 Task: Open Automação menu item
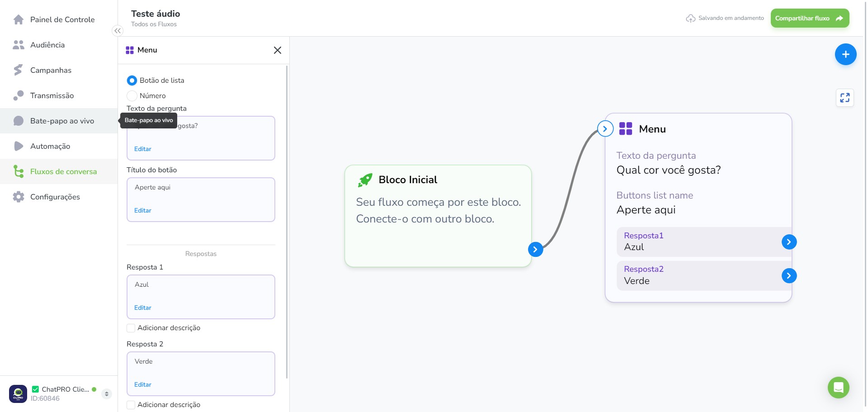pyautogui.click(x=59, y=146)
